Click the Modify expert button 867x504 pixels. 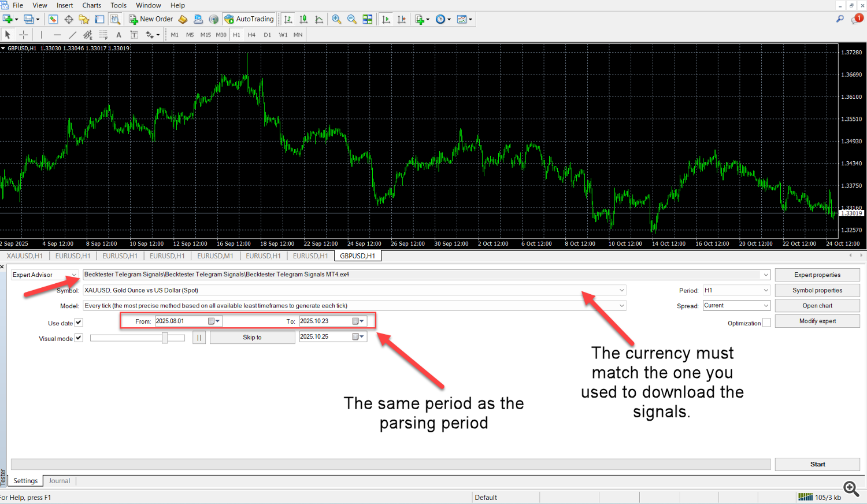817,321
